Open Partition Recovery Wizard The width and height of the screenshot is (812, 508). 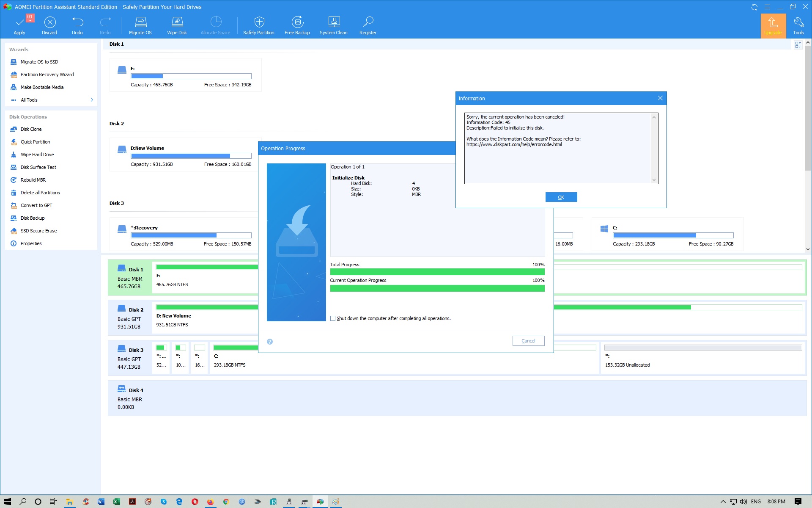tap(47, 75)
